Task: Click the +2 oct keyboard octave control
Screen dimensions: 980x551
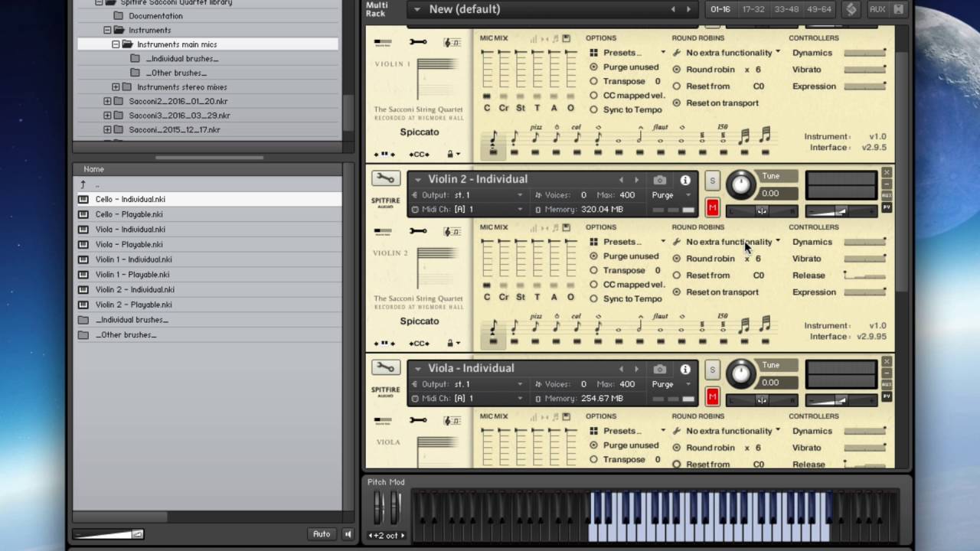Action: (387, 536)
